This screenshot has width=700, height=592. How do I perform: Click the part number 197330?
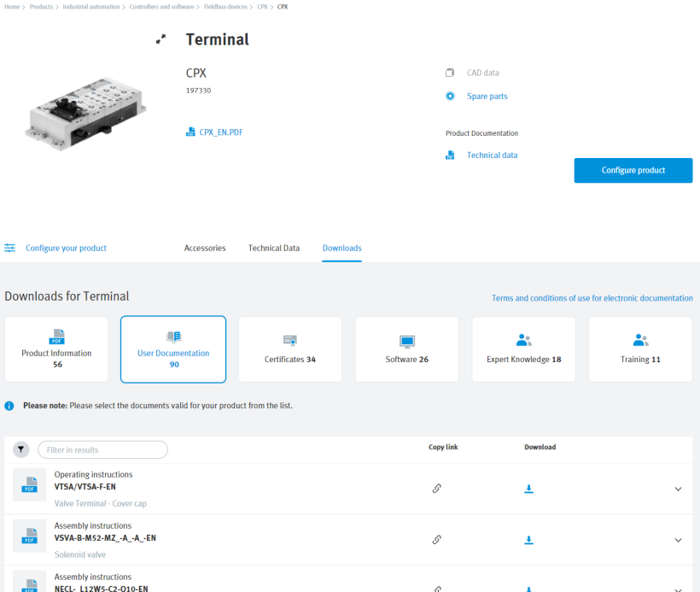point(198,91)
